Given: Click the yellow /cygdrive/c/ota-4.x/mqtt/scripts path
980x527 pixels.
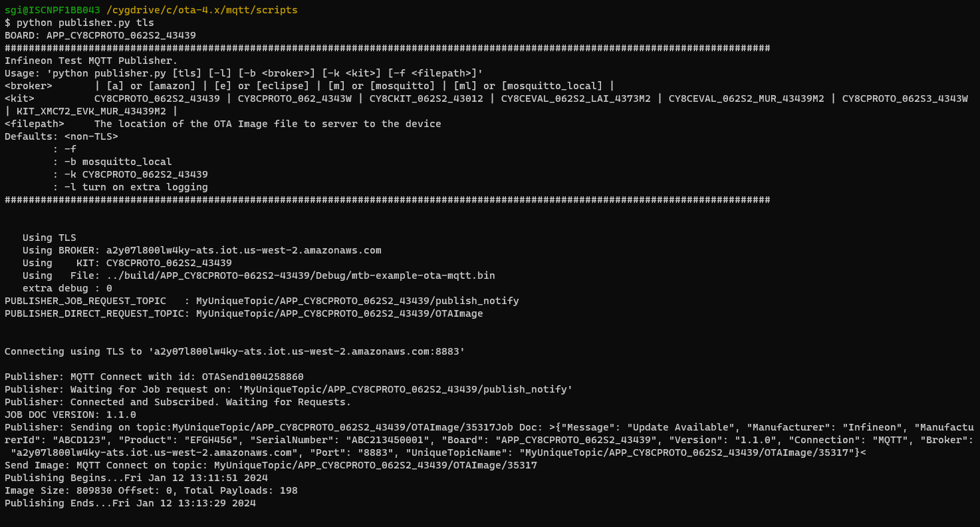Looking at the screenshot, I should pyautogui.click(x=201, y=10).
